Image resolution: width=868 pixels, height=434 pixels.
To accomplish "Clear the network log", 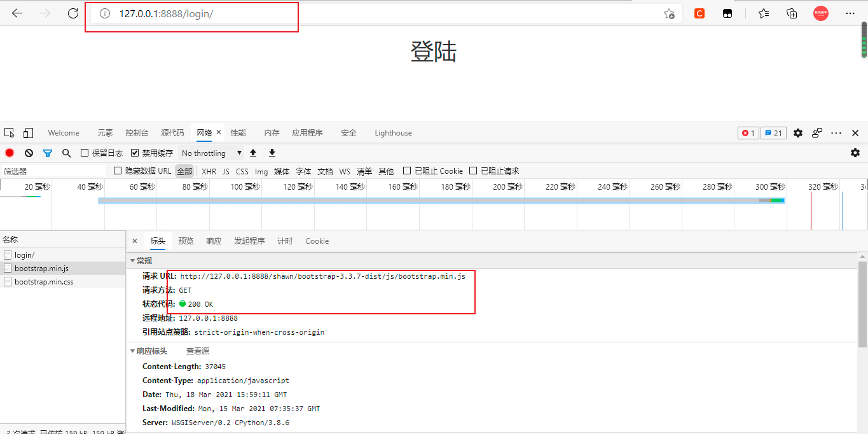I will (29, 153).
